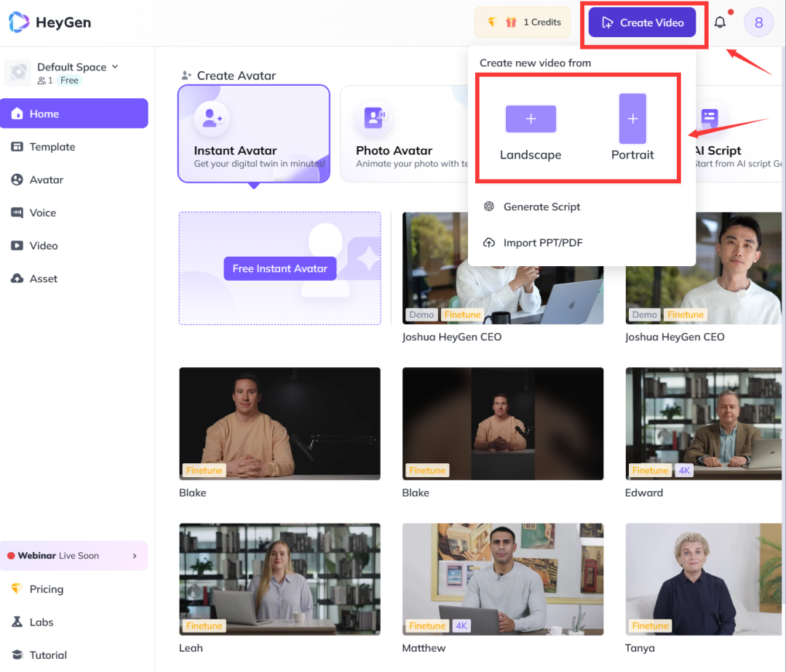Image resolution: width=786 pixels, height=672 pixels.
Task: Click the Finetune badge on Tanya
Action: (650, 625)
